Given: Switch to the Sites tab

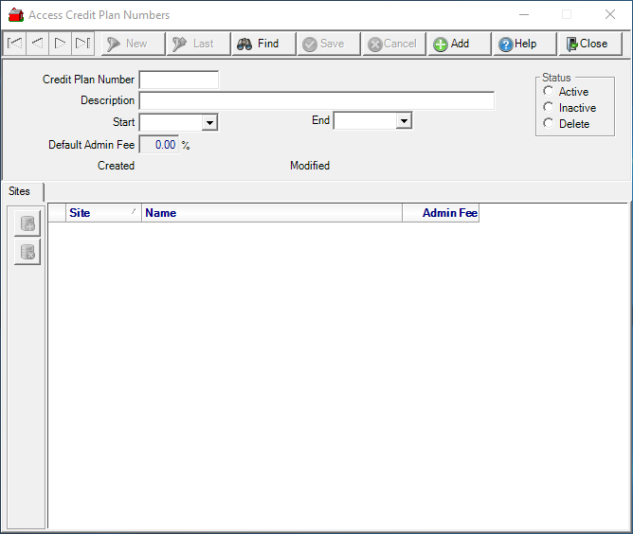Looking at the screenshot, I should click(x=20, y=191).
